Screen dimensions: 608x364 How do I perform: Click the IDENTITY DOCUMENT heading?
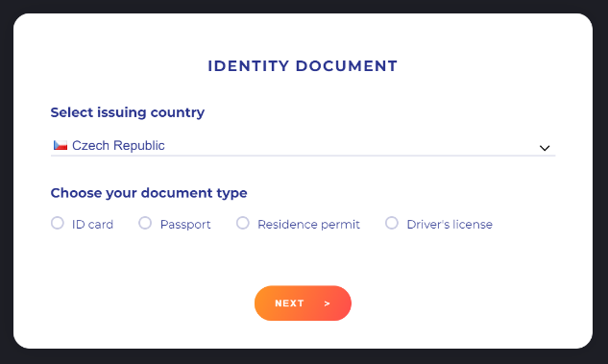click(x=303, y=66)
